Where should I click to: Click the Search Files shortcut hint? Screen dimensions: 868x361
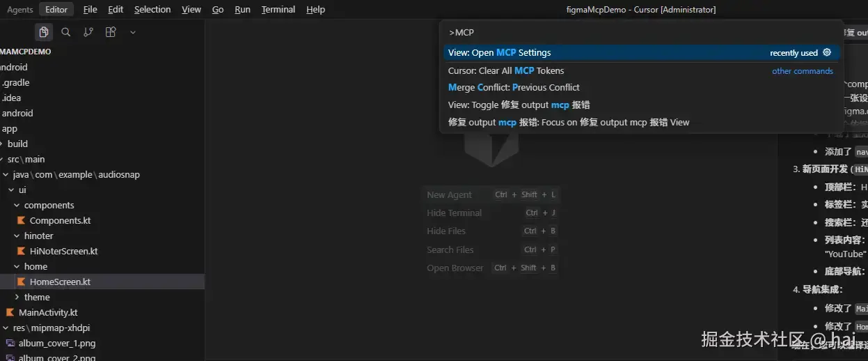click(492, 250)
